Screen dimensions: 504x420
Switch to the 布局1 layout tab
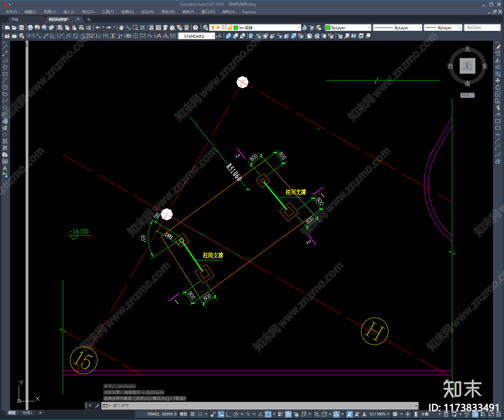[27, 413]
